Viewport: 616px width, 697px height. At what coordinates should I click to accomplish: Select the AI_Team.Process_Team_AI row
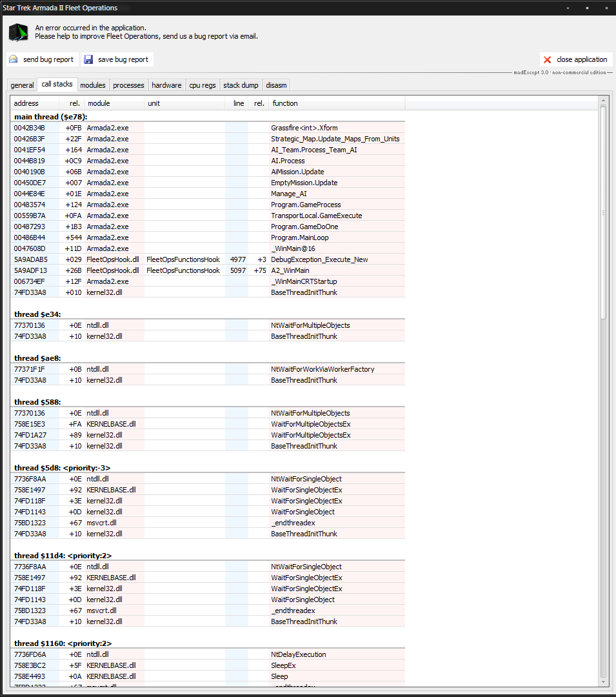point(208,150)
